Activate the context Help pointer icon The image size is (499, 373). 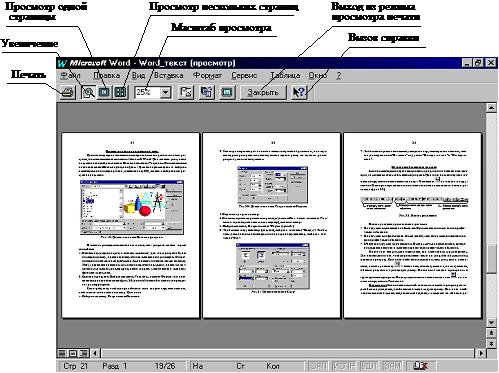299,92
